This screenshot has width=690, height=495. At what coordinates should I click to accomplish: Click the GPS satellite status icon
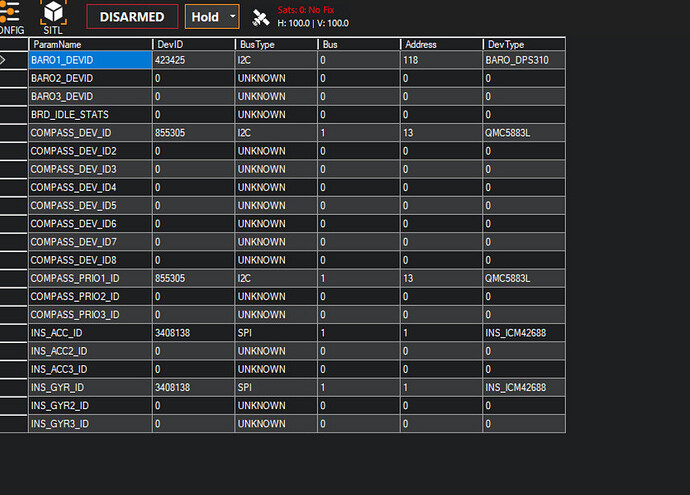coord(261,18)
